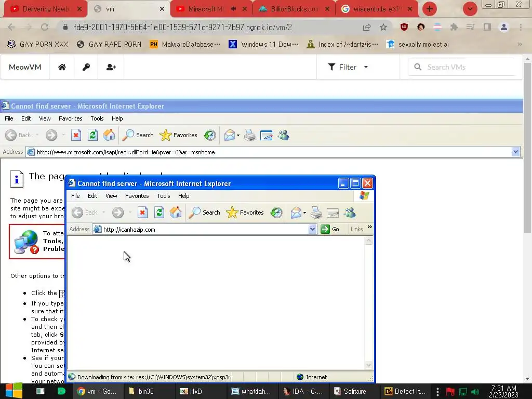Viewport: 532px width, 399px height.
Task: Mute the Minecraft tab audio icon
Action: pos(233,9)
